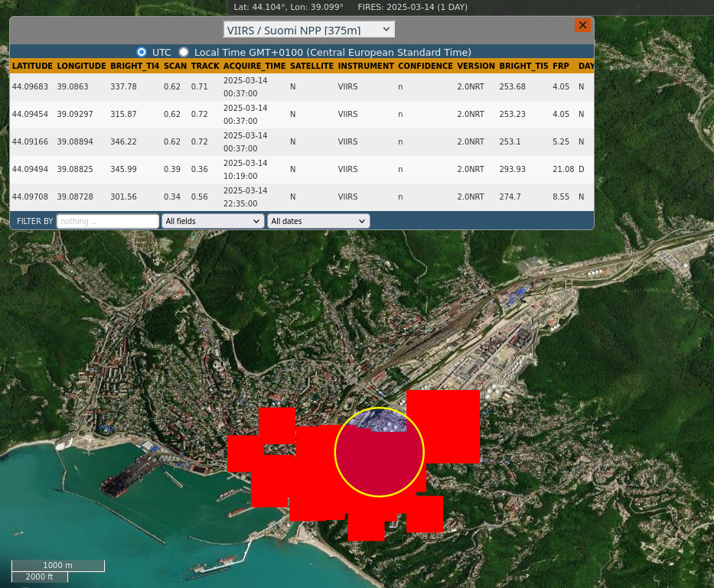Click the BRIGHT_TI4 column header
The width and height of the screenshot is (714, 588).
(x=135, y=67)
